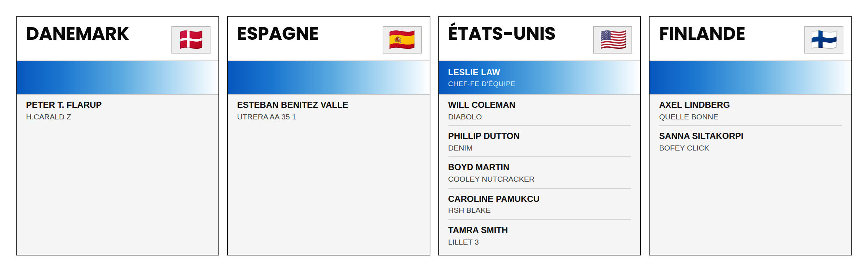Image resolution: width=868 pixels, height=275 pixels.
Task: Select horse H.Carald Z entry
Action: click(48, 117)
